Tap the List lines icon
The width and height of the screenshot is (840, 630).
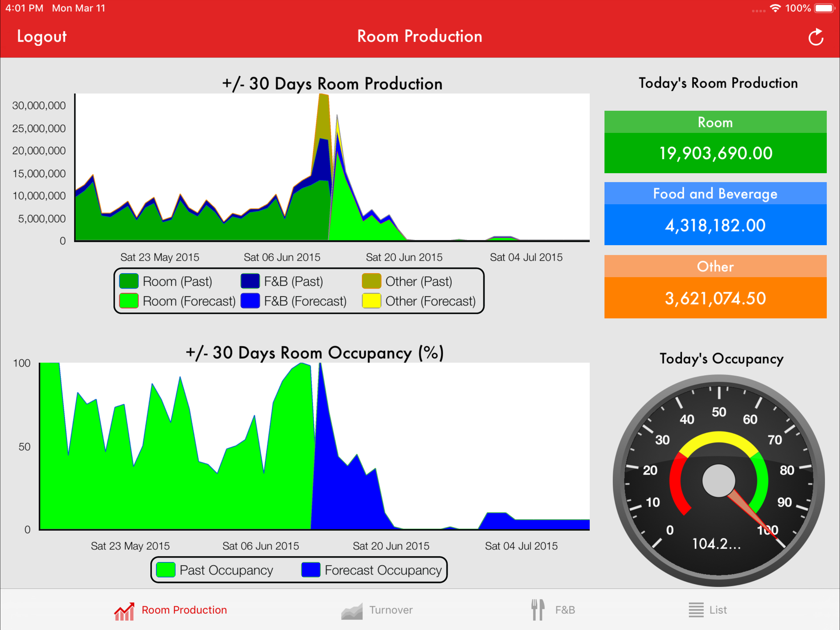tap(696, 610)
